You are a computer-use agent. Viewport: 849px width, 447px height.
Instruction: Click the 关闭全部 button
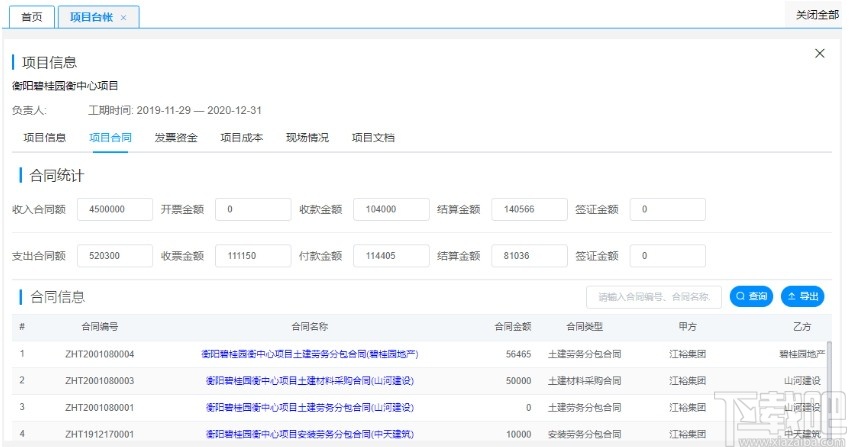817,15
